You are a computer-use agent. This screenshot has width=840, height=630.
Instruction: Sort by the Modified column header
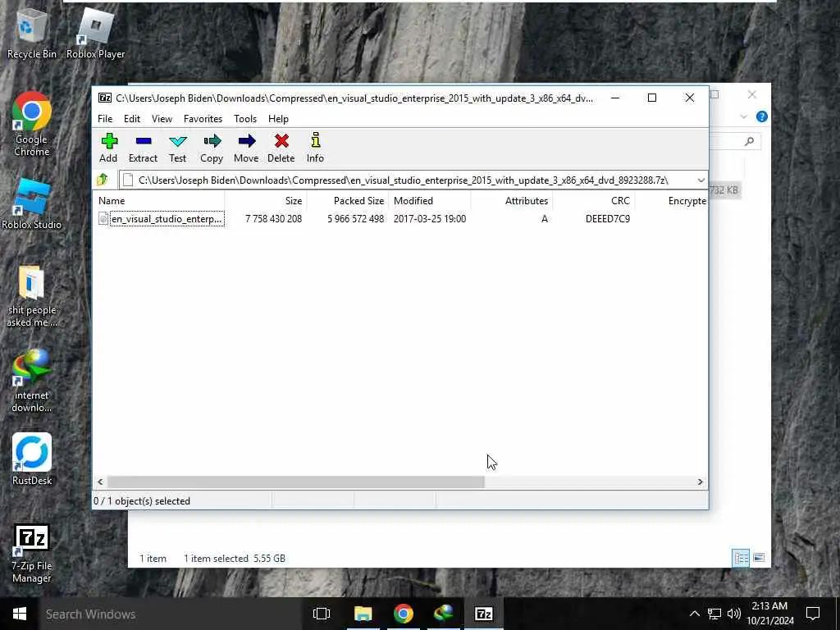coord(430,201)
